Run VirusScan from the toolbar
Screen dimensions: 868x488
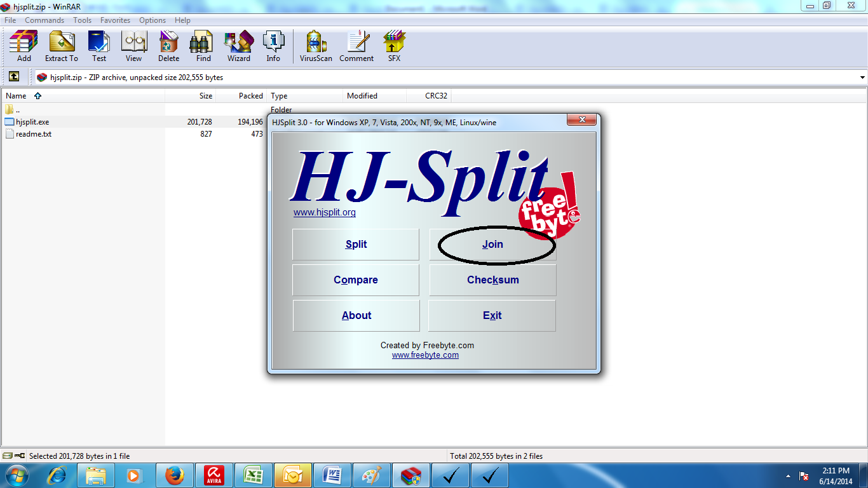(x=316, y=46)
